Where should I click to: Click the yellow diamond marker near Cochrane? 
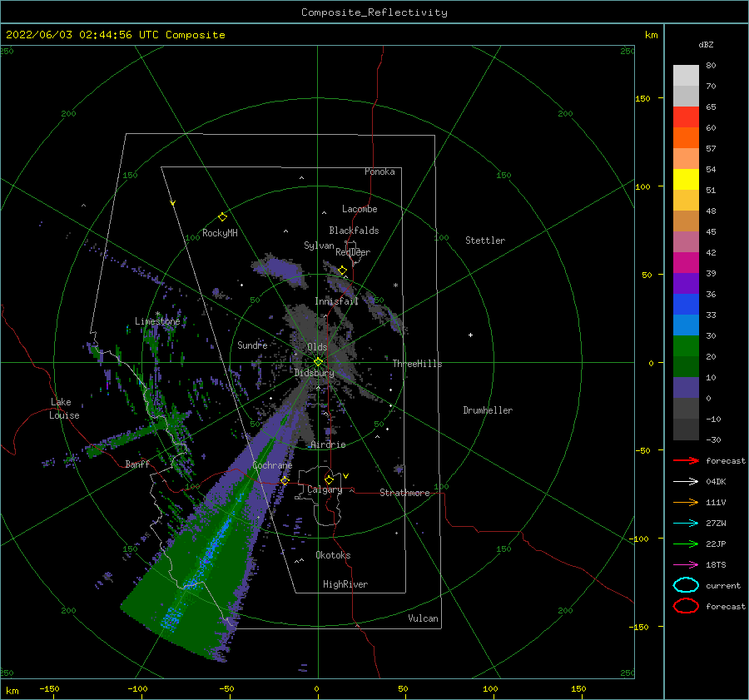click(x=285, y=480)
